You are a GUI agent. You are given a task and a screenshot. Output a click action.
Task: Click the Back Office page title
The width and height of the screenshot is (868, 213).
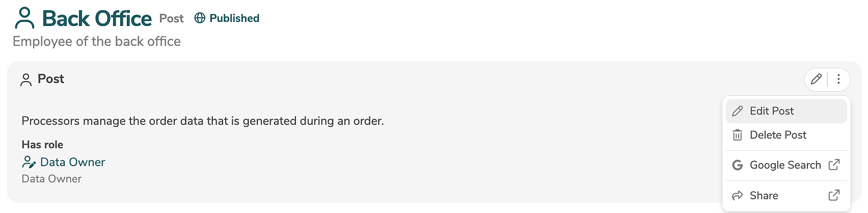(97, 19)
